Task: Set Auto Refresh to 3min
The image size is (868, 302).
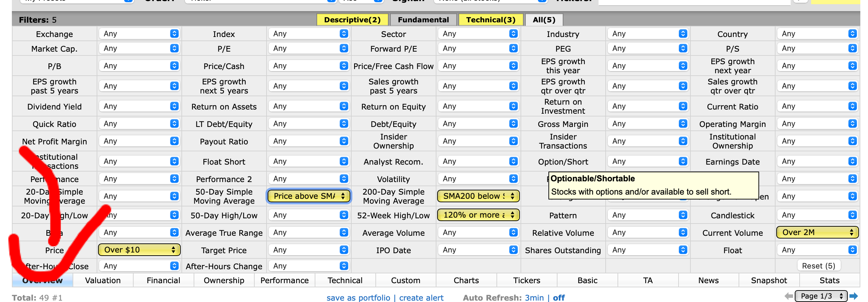Action: tap(534, 297)
